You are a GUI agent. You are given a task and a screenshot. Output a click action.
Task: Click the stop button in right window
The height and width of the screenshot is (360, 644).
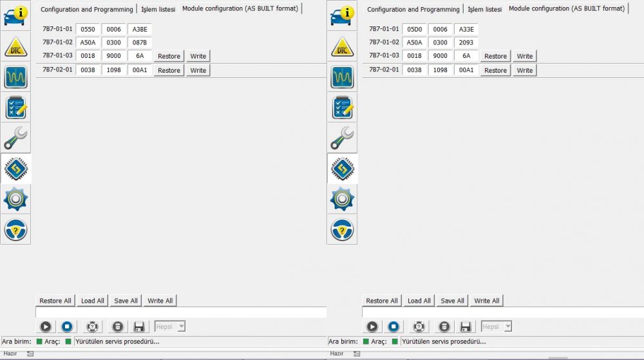pos(393,327)
